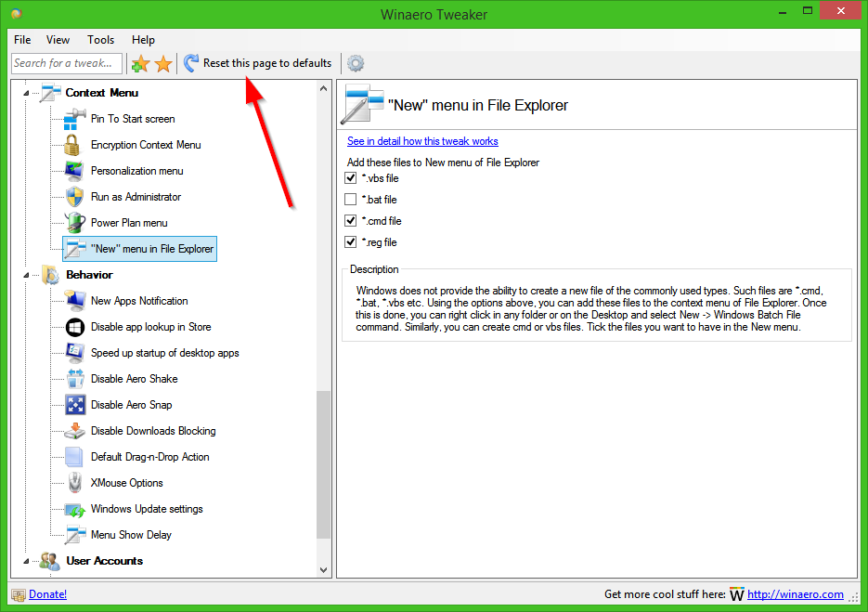This screenshot has height=612, width=868.
Task: Select Encryption Context Menu text
Action: click(146, 145)
